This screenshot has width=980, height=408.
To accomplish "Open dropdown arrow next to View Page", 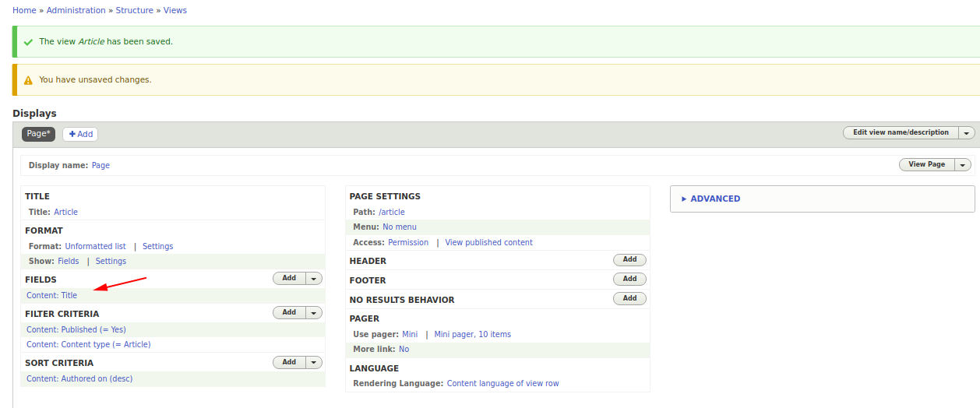I will 964,164.
